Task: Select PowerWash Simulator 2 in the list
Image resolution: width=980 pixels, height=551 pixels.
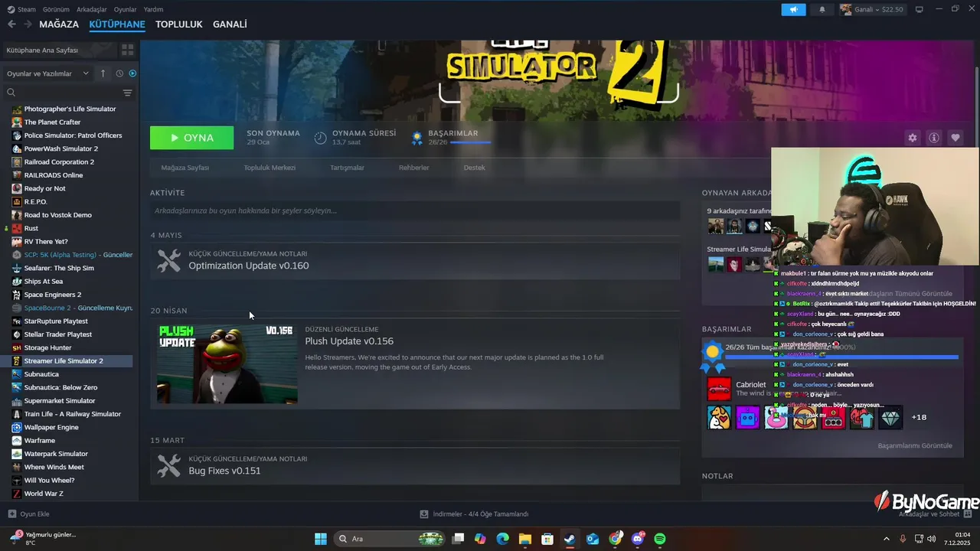Action: [69, 148]
